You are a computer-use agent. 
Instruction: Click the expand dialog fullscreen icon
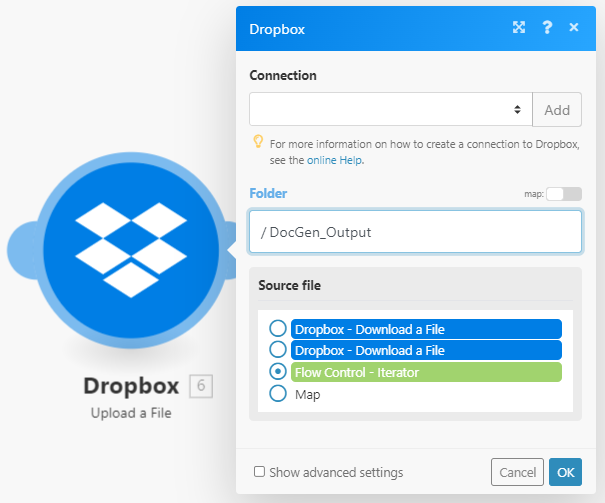coord(519,27)
